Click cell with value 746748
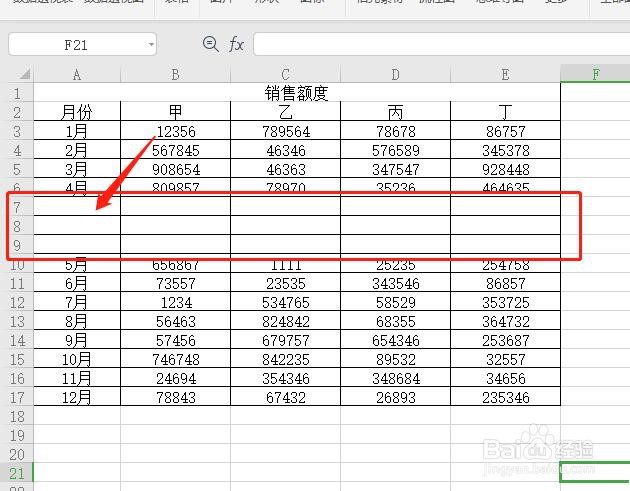630x491 pixels. click(x=175, y=359)
